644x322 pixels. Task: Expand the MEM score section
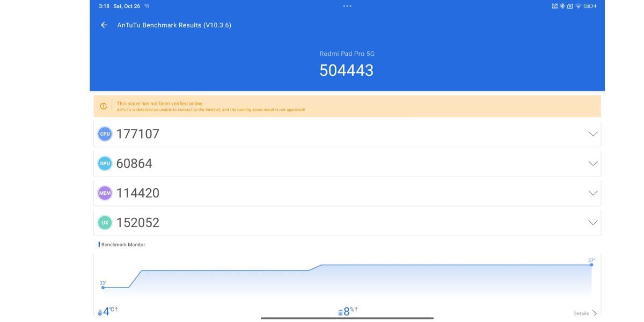592,193
